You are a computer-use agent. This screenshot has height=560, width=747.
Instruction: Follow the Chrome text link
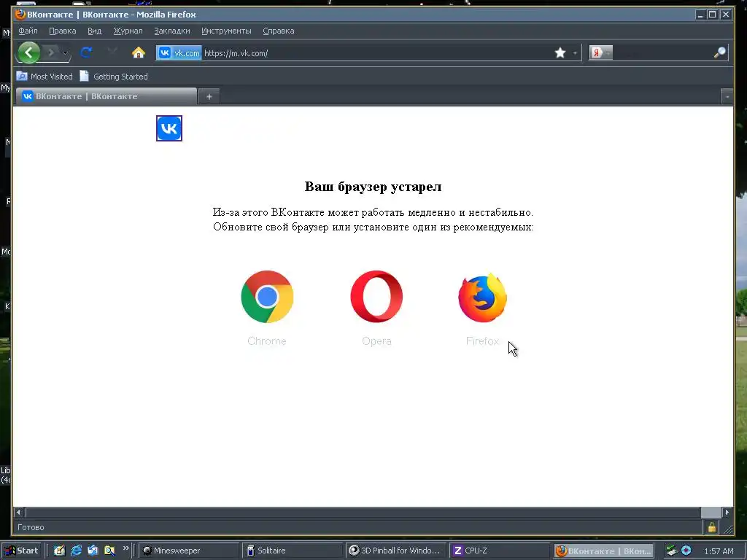267,341
